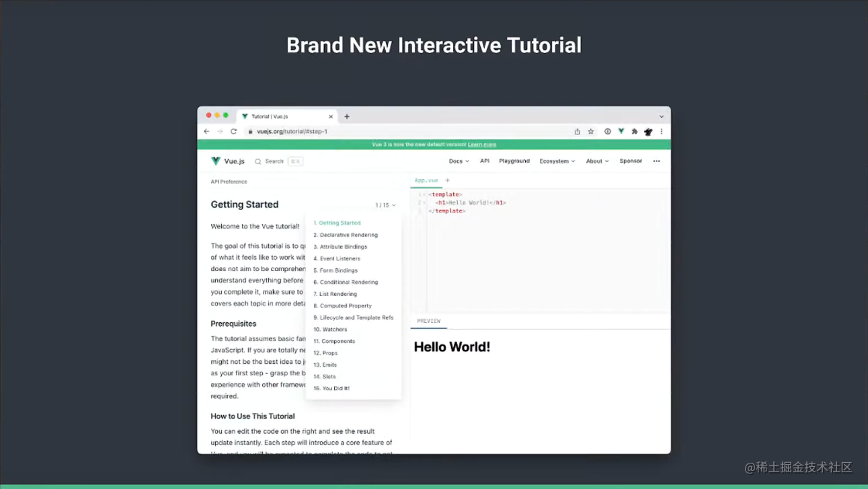
Task: Click the closing template tag line
Action: point(446,211)
